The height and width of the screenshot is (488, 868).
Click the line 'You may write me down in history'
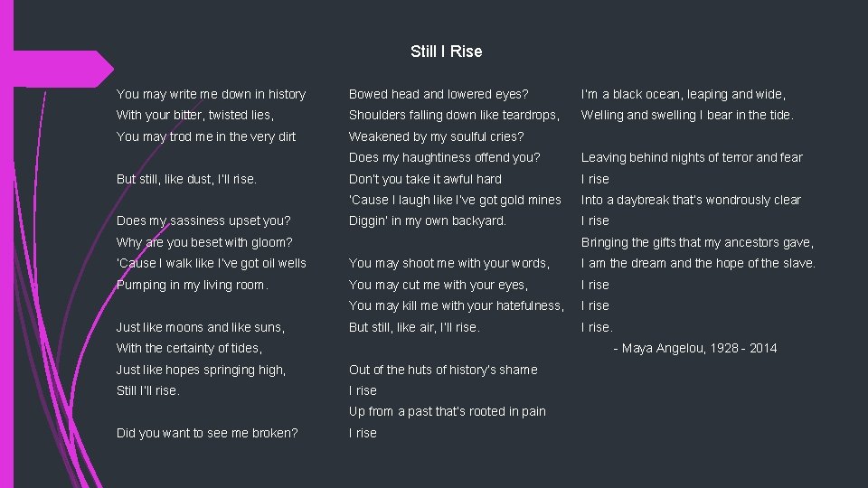(x=211, y=94)
